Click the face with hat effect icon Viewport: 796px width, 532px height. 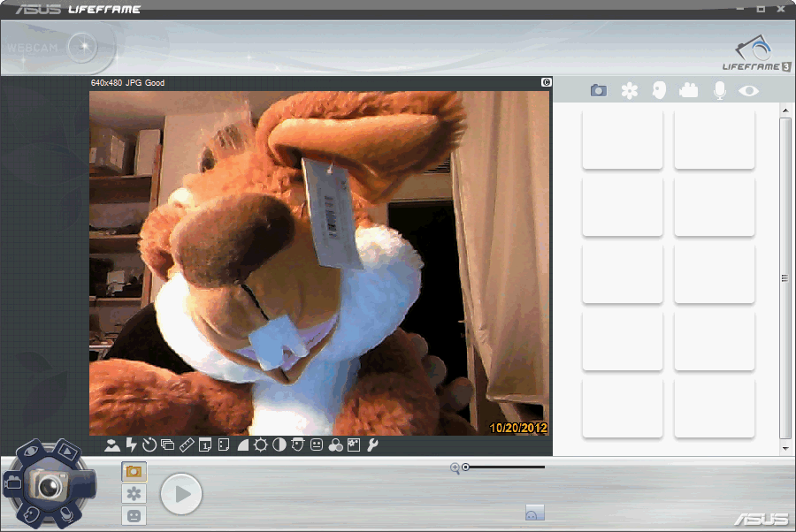pos(297,445)
